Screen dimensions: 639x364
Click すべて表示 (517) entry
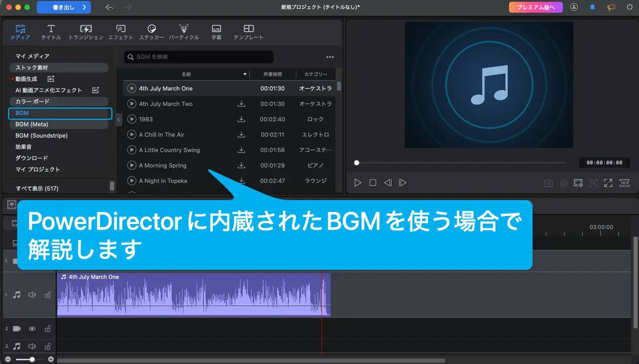(37, 188)
